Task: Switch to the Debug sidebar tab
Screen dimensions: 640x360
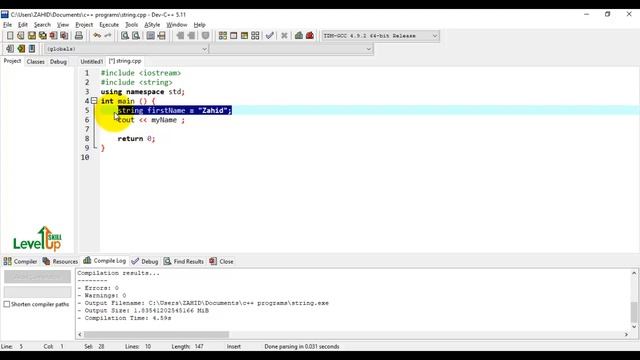Action: click(x=58, y=62)
